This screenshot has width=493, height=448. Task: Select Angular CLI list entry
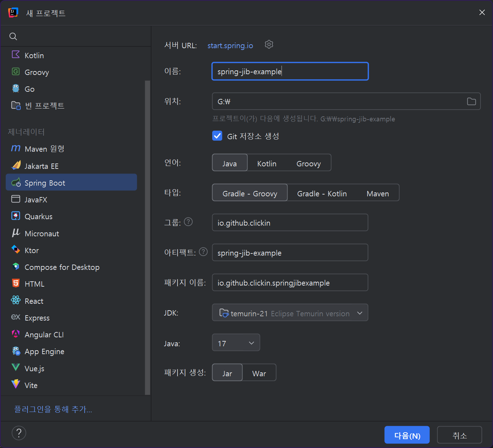[x=71, y=334]
